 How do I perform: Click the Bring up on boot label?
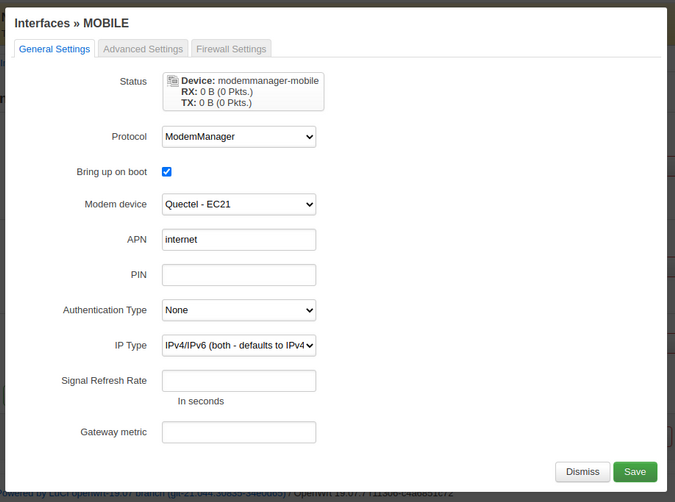click(111, 172)
